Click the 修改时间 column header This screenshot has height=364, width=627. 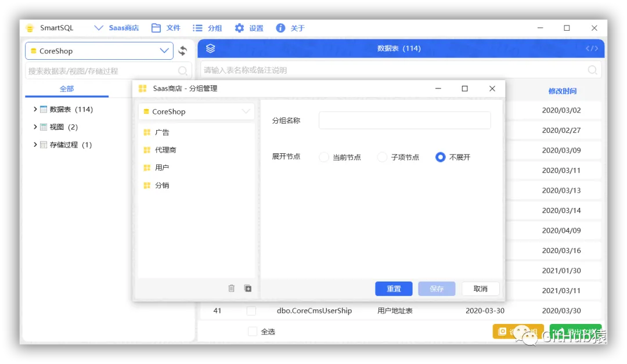(562, 91)
